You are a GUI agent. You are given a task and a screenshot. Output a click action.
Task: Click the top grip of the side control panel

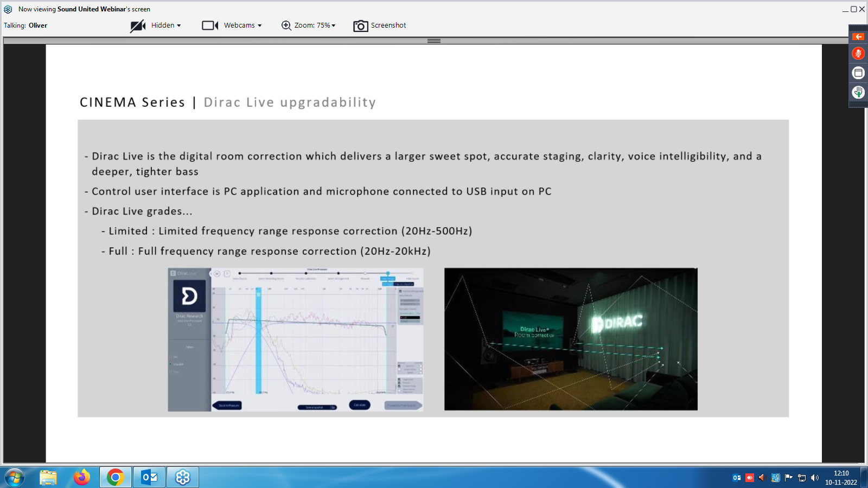[x=858, y=28]
